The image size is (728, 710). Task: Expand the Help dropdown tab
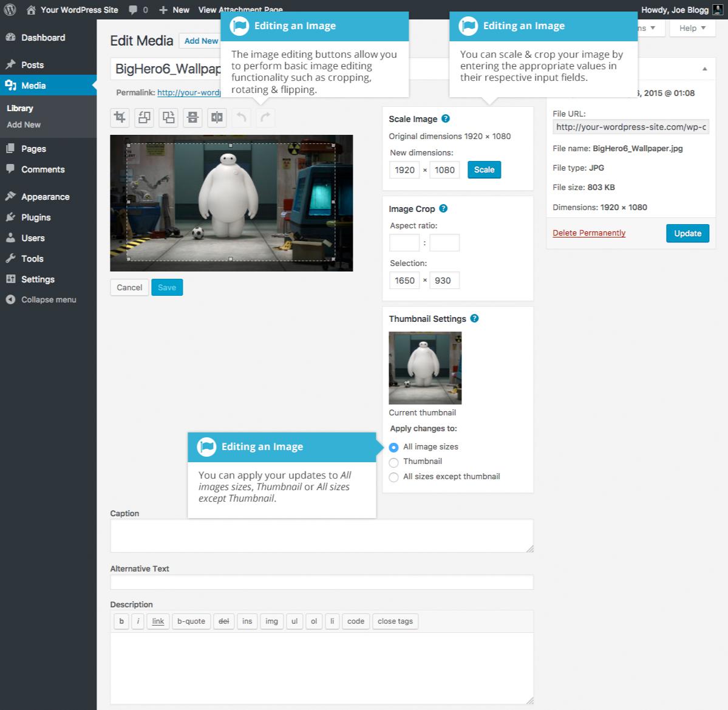click(x=692, y=29)
